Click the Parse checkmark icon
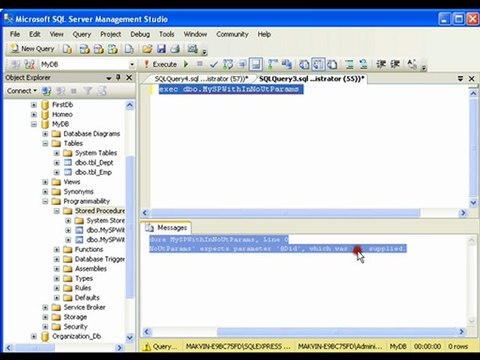Image resolution: width=480 pixels, height=360 pixels. pos(214,64)
